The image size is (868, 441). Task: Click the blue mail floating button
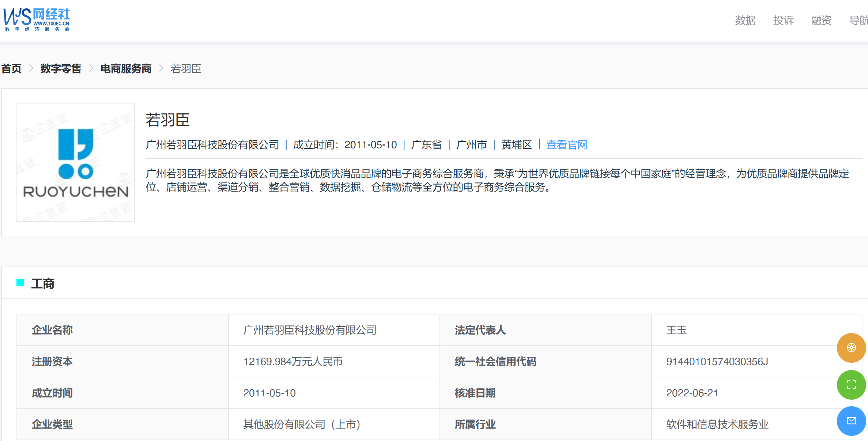click(851, 421)
